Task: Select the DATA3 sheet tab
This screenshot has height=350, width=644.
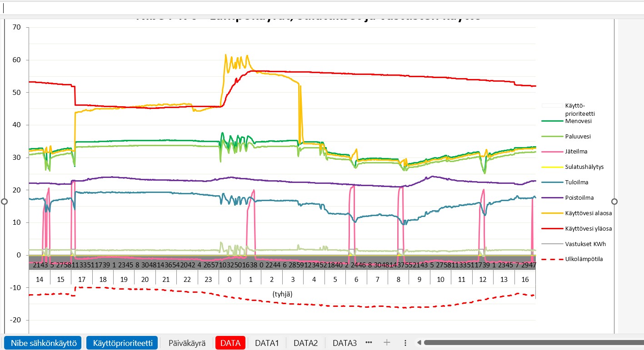Action: click(x=344, y=343)
